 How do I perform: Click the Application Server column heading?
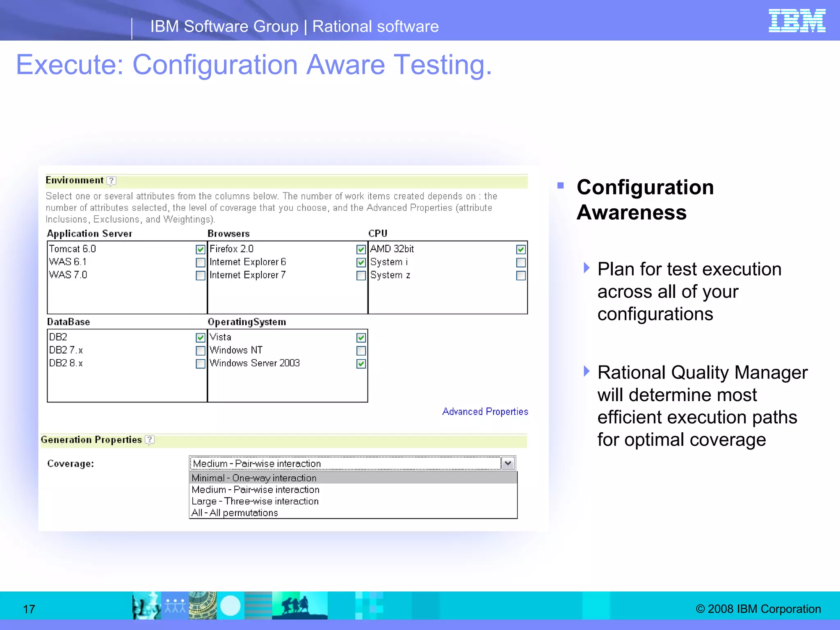tap(90, 234)
